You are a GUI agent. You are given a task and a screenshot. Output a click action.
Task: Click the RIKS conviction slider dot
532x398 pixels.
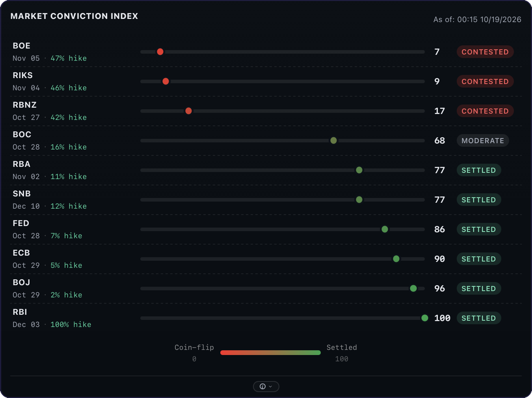166,81
